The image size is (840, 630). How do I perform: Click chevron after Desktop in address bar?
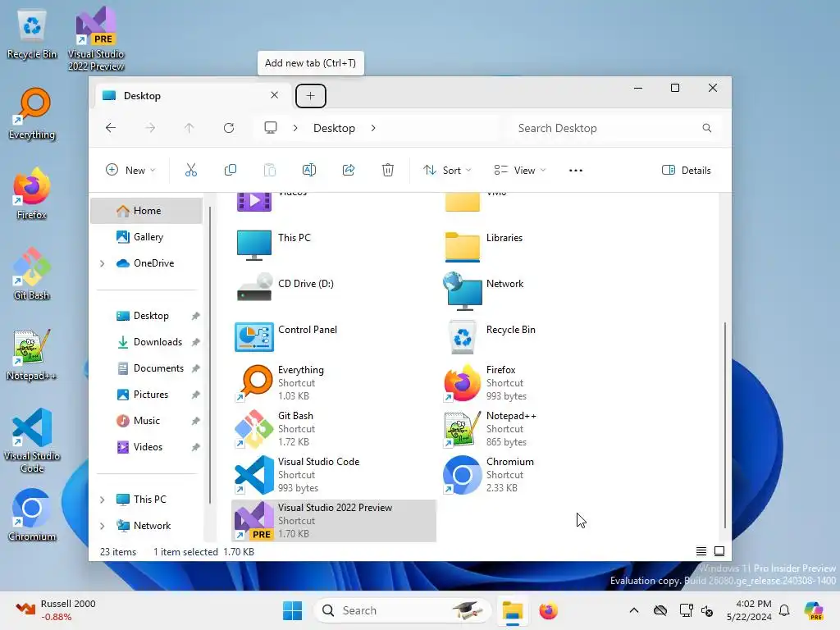coord(373,128)
